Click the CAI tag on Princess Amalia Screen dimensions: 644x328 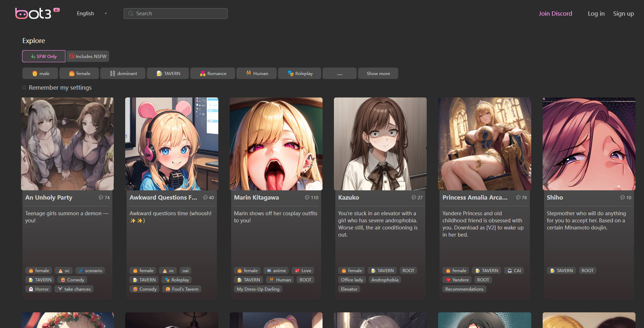point(514,271)
